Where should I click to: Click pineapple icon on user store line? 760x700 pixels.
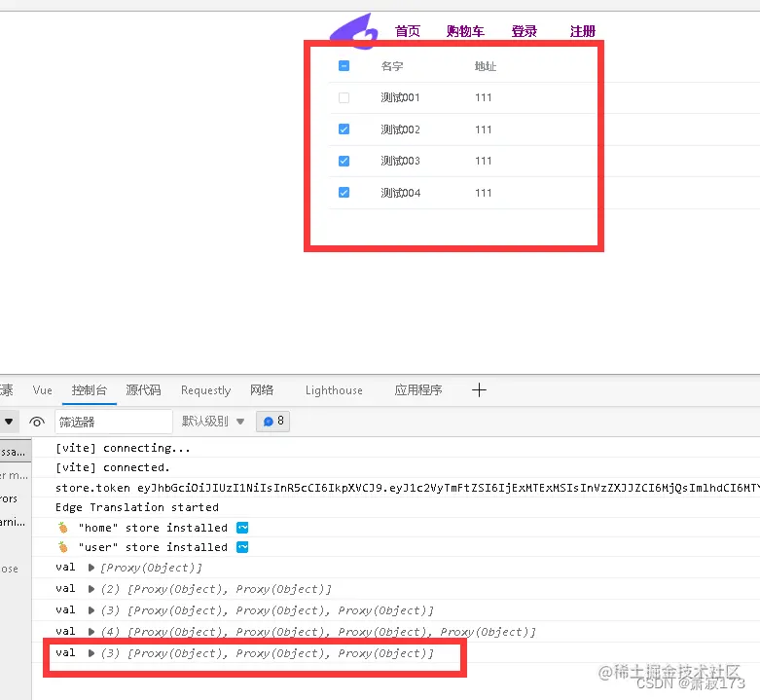coord(62,547)
